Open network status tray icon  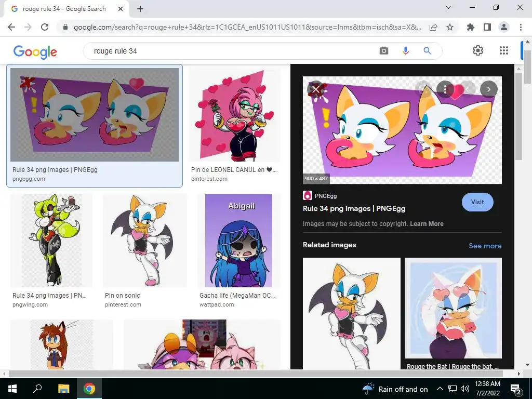point(453,389)
